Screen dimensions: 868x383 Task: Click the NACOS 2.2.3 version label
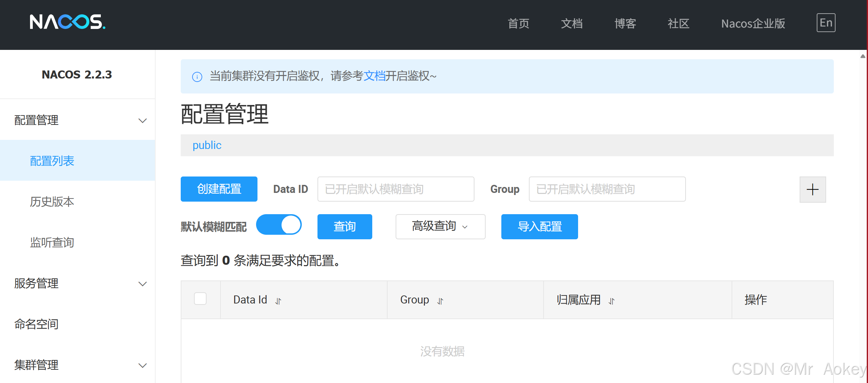click(x=77, y=74)
